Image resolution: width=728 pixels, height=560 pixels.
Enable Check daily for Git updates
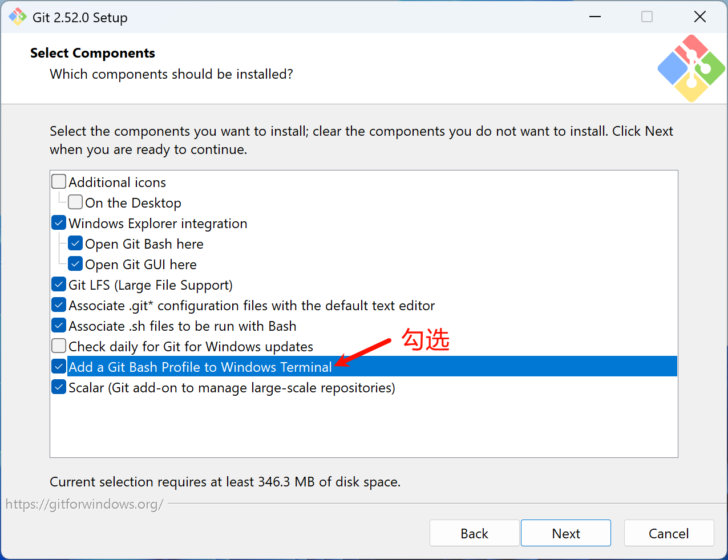click(59, 346)
